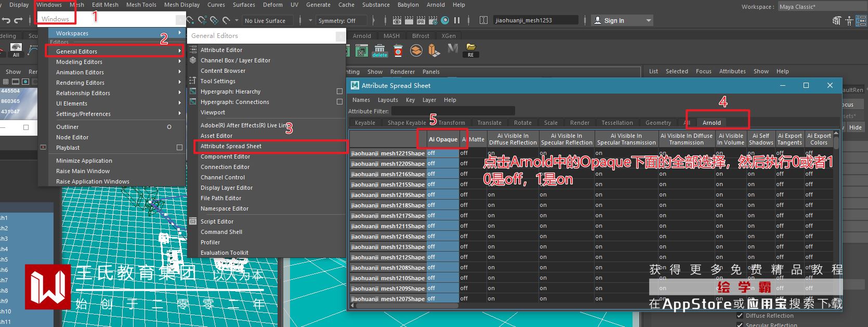Image resolution: width=868 pixels, height=327 pixels.
Task: Switch to the Translate tab
Action: pos(489,123)
